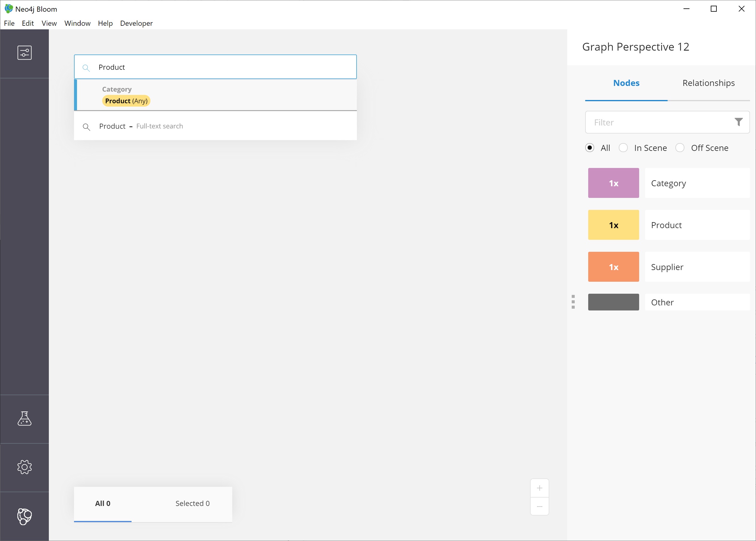The image size is (756, 541).
Task: Click the Product node type yellow icon
Action: (x=614, y=225)
